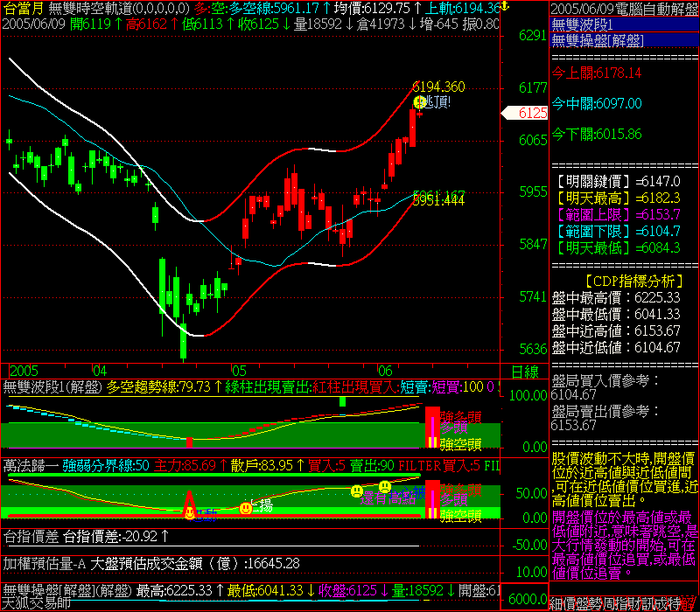This screenshot has height=612, width=700.
Task: Click the "[明關鍵價]=6147.0" row
Action: (619, 182)
